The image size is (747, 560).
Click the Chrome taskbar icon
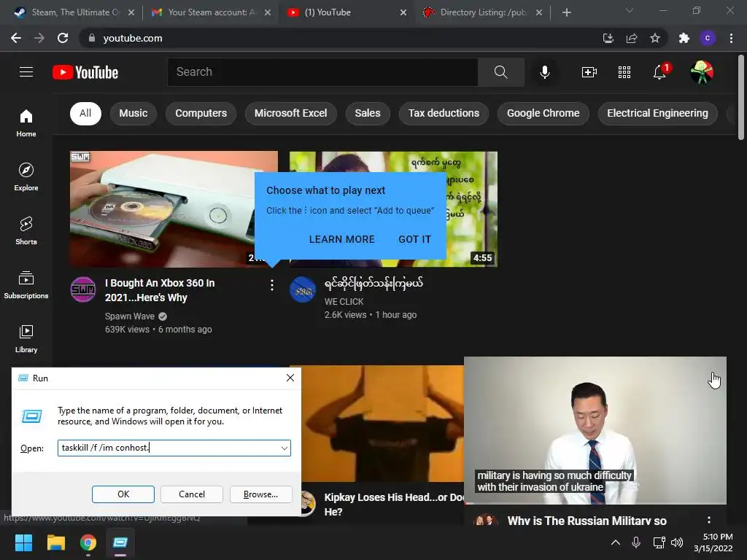88,542
